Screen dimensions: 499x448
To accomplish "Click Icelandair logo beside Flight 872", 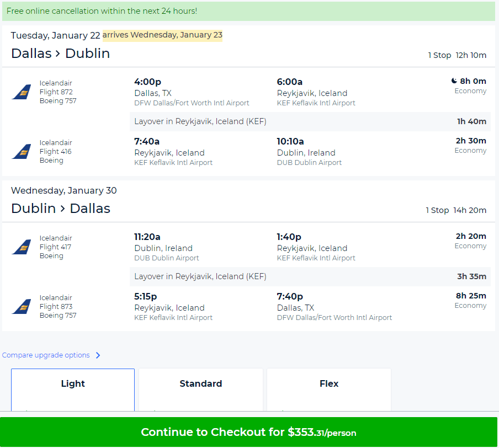I will (22, 92).
